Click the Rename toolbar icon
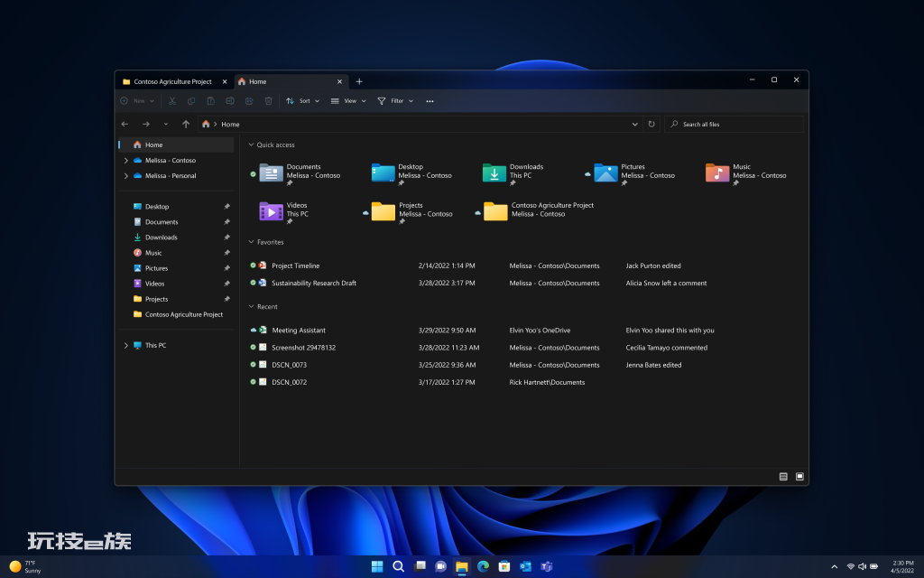Viewport: 924px width, 578px height. coord(230,101)
